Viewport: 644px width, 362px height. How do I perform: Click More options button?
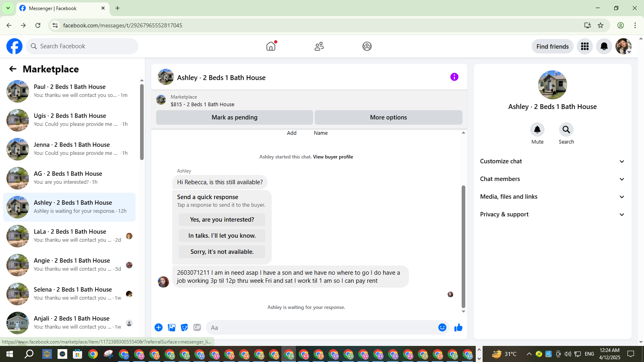388,117
